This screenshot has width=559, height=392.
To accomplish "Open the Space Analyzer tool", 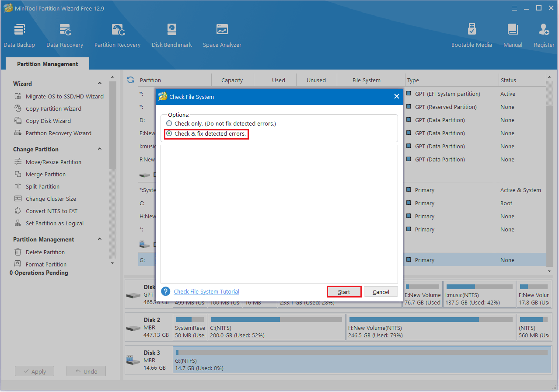I will tap(222, 35).
